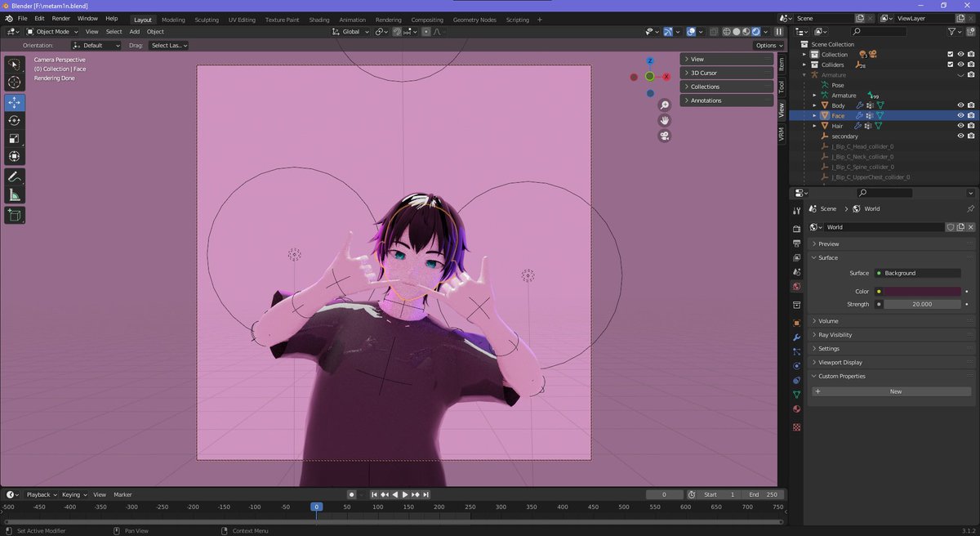
Task: Switch to the Shading workspace tab
Action: point(319,20)
